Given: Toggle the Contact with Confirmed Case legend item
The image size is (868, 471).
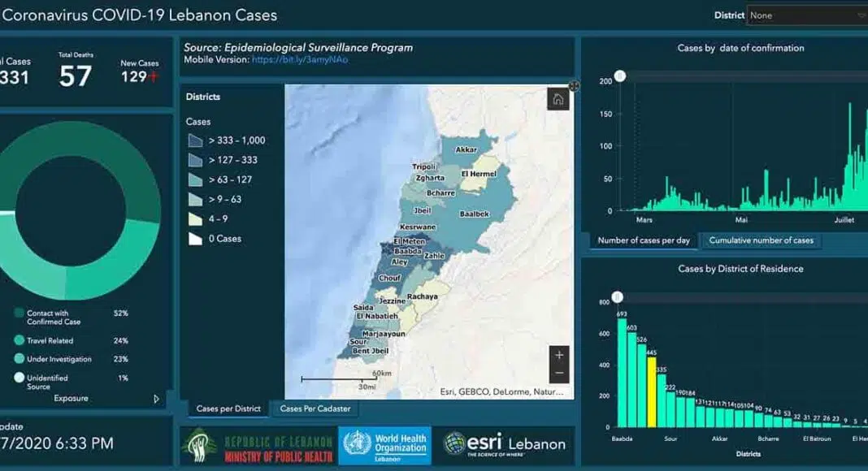Looking at the screenshot, I should coord(20,313).
